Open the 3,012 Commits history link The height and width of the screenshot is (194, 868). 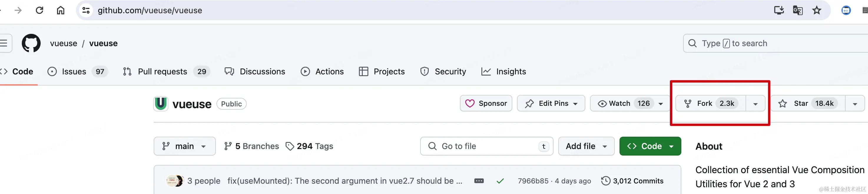[632, 181]
